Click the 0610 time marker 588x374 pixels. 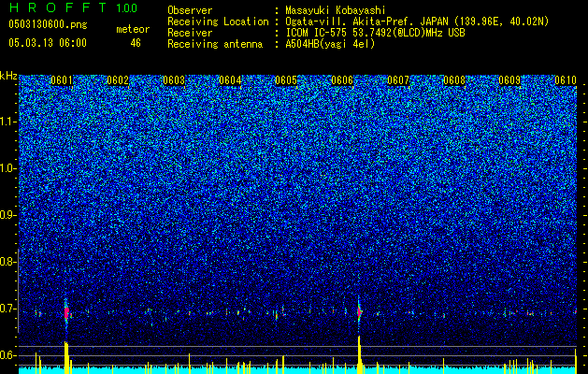point(566,80)
